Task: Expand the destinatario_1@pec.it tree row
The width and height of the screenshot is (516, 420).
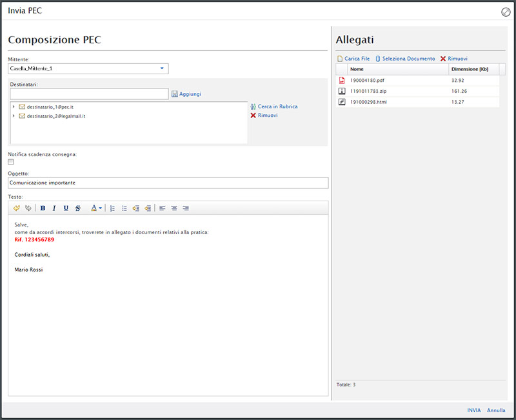Action: click(x=14, y=107)
